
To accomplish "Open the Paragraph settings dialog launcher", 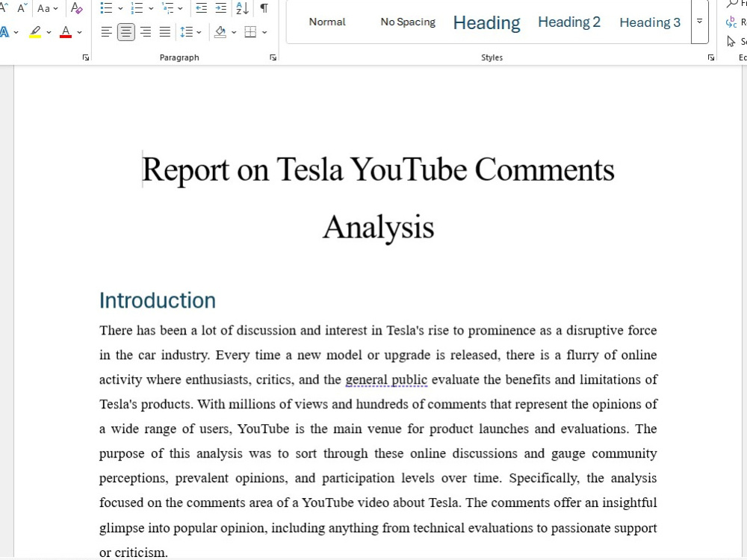I will (273, 57).
